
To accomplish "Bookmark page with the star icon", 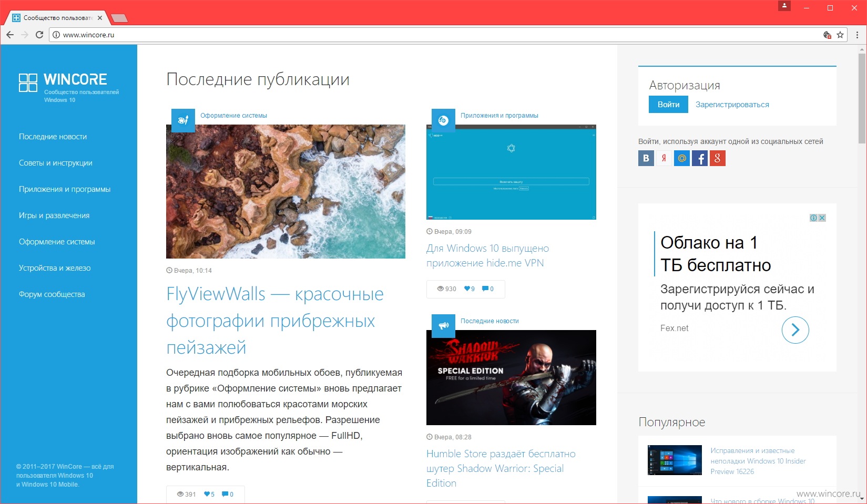I will coord(840,35).
